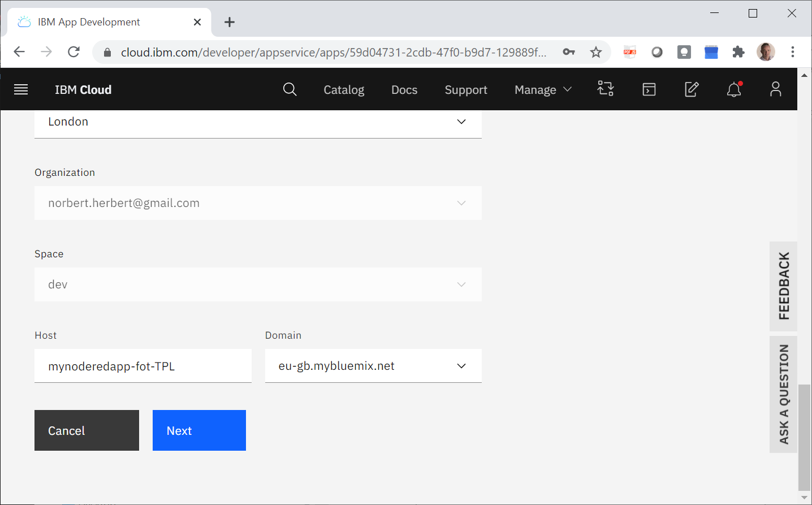This screenshot has height=505, width=812.
Task: Expand the Domain dropdown eu-gb.mybluemix.net
Action: pos(373,366)
